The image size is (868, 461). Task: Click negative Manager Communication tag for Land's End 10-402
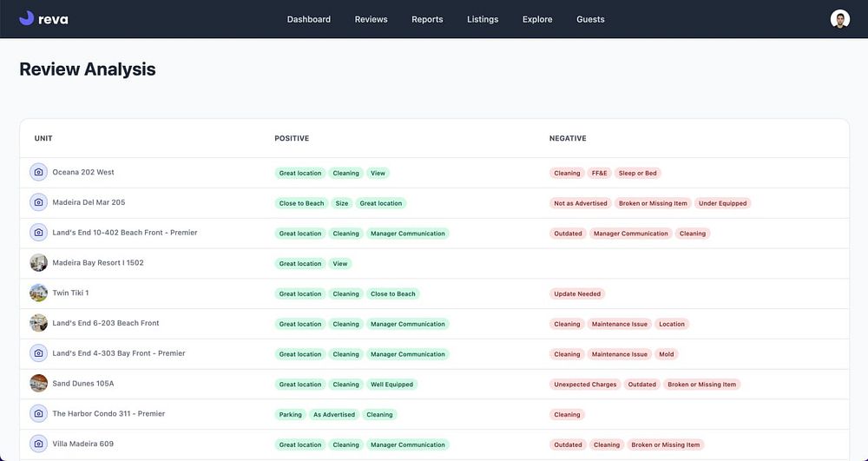coord(631,234)
